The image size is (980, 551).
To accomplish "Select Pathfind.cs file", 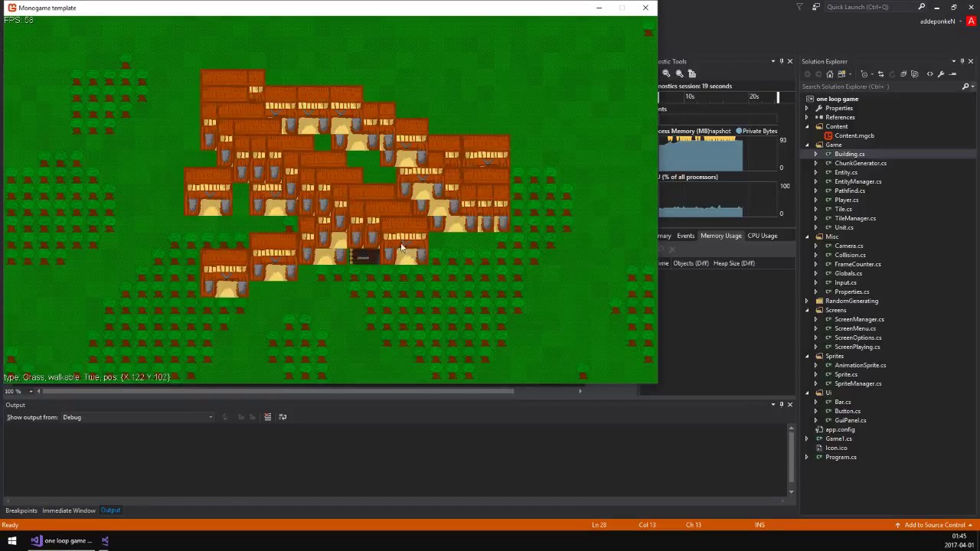I will [849, 191].
